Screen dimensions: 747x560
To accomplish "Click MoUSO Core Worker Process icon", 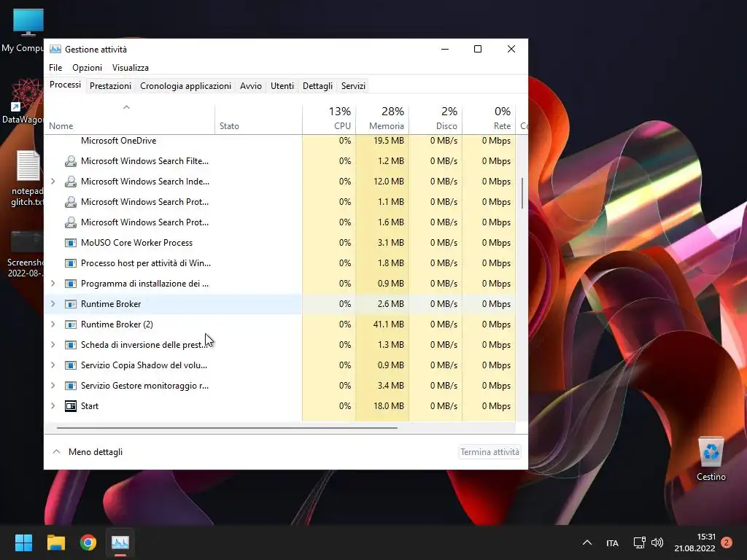I will (71, 243).
